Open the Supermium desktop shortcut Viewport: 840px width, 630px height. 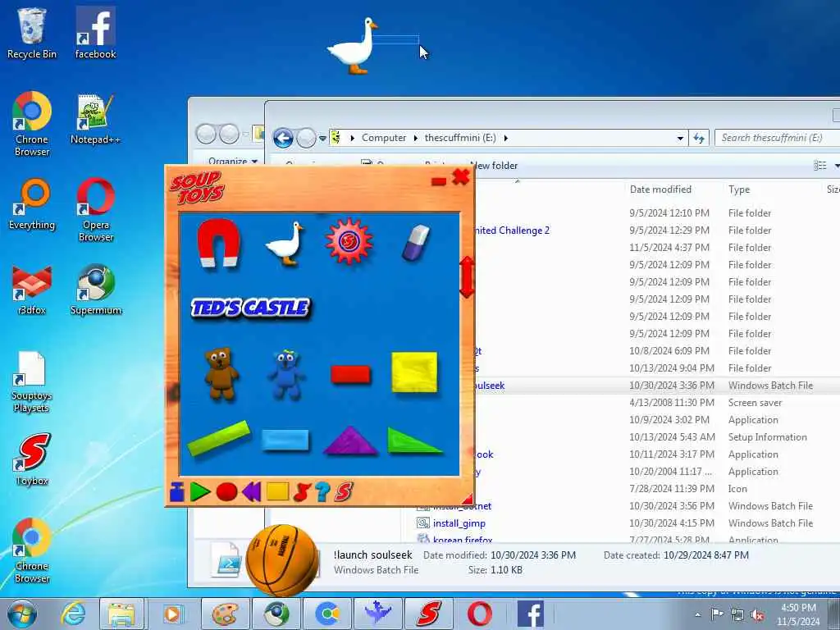point(95,290)
